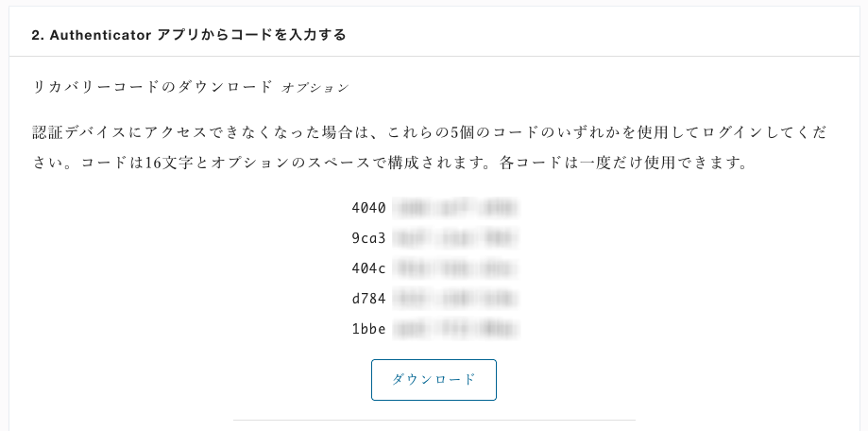
Task: Click the blurred part of the d784 code
Action: [455, 299]
